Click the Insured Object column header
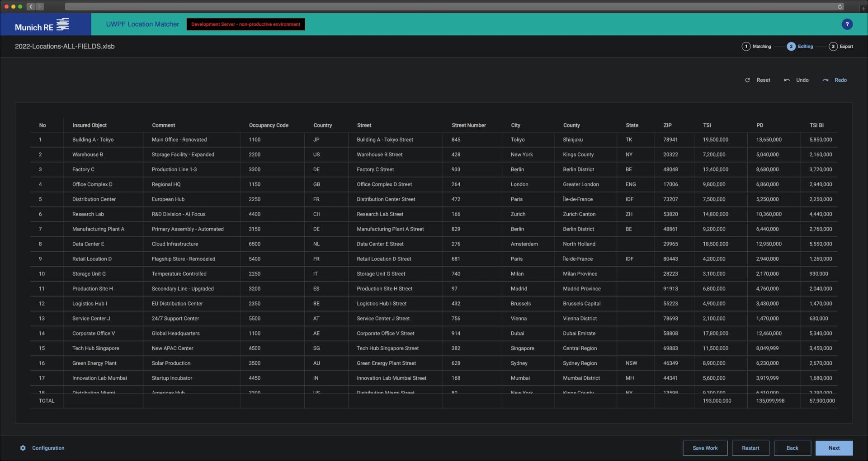 tap(90, 125)
